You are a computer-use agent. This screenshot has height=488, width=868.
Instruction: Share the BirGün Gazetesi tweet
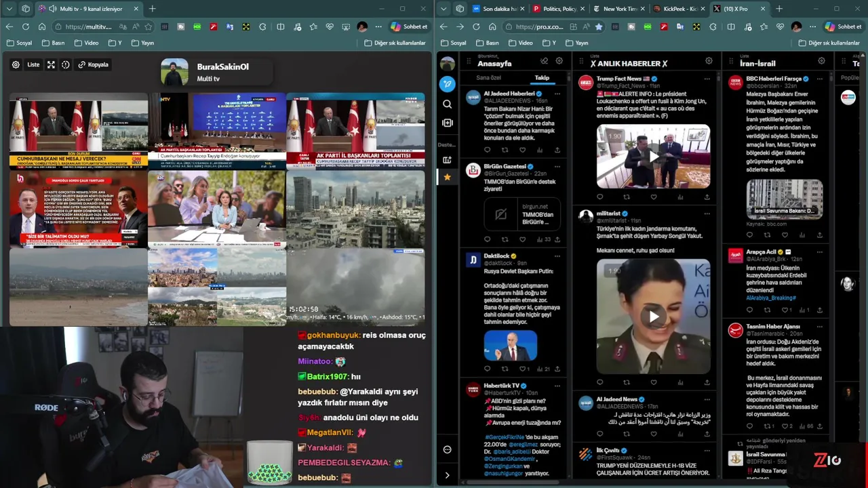(557, 239)
